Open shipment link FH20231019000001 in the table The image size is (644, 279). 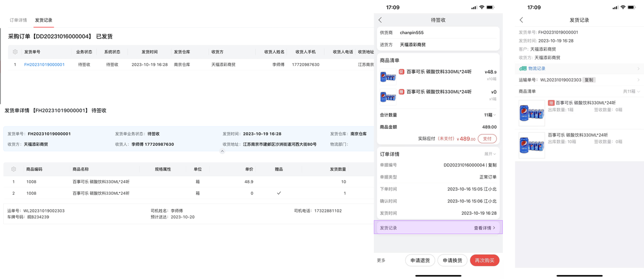click(44, 65)
